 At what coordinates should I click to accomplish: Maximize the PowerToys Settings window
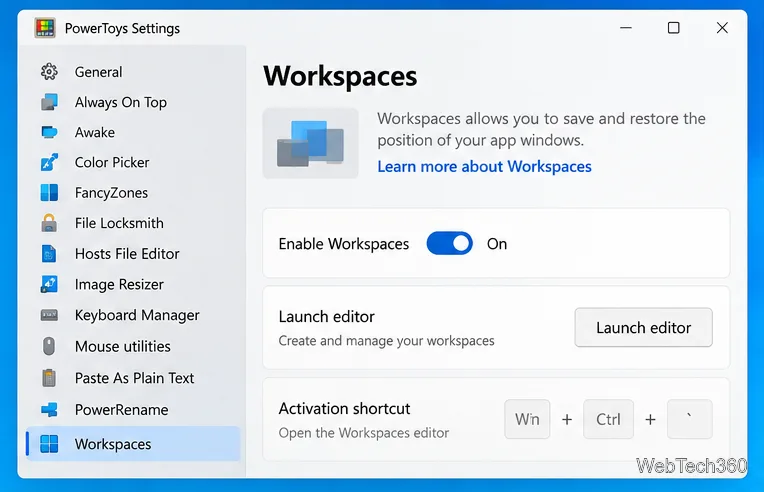coord(673,28)
